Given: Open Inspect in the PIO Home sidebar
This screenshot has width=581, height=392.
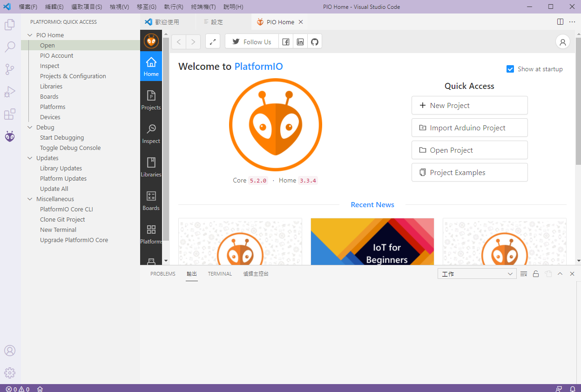Looking at the screenshot, I should [151, 133].
